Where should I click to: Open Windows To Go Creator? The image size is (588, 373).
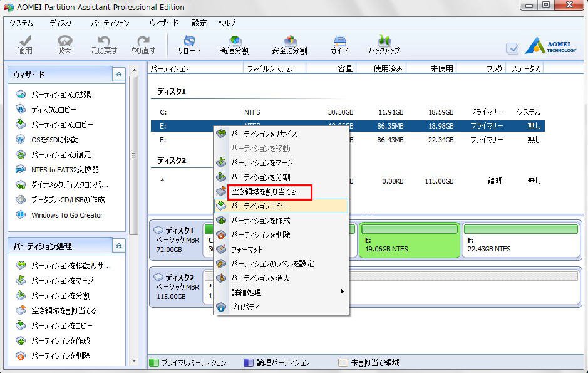pos(67,215)
